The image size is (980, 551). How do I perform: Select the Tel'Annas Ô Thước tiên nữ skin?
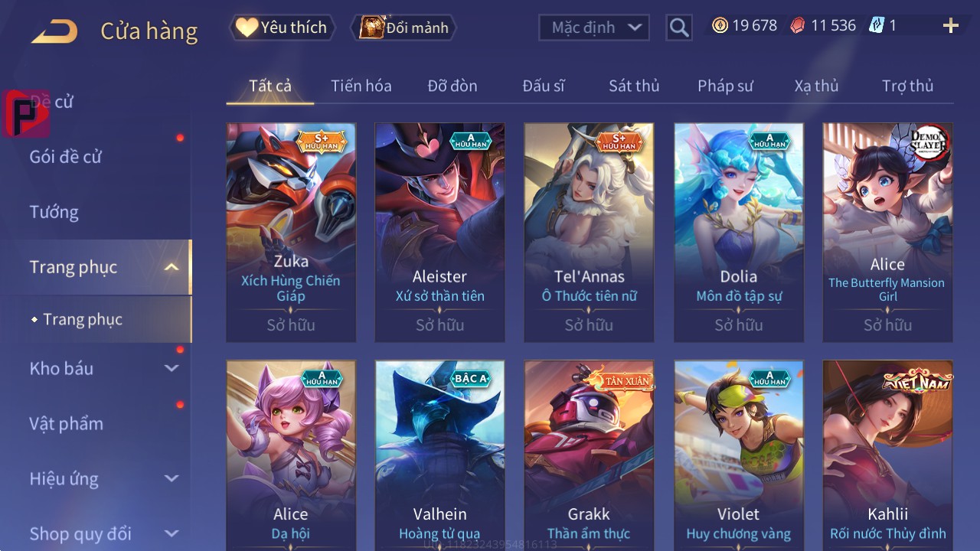coord(589,232)
